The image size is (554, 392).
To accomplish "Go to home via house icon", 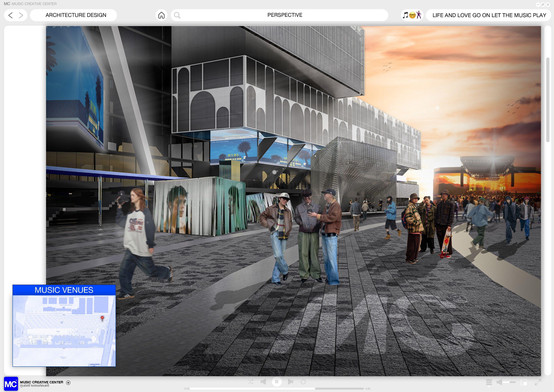I will coord(161,15).
